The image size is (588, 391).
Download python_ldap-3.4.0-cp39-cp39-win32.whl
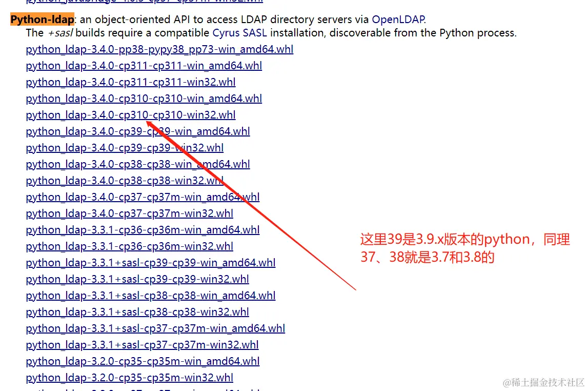click(125, 148)
